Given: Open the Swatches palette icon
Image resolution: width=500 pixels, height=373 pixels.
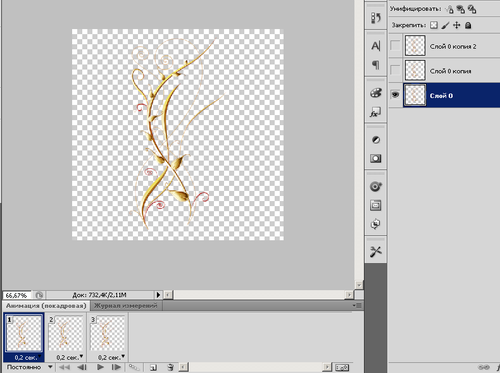Looking at the screenshot, I should click(x=376, y=93).
